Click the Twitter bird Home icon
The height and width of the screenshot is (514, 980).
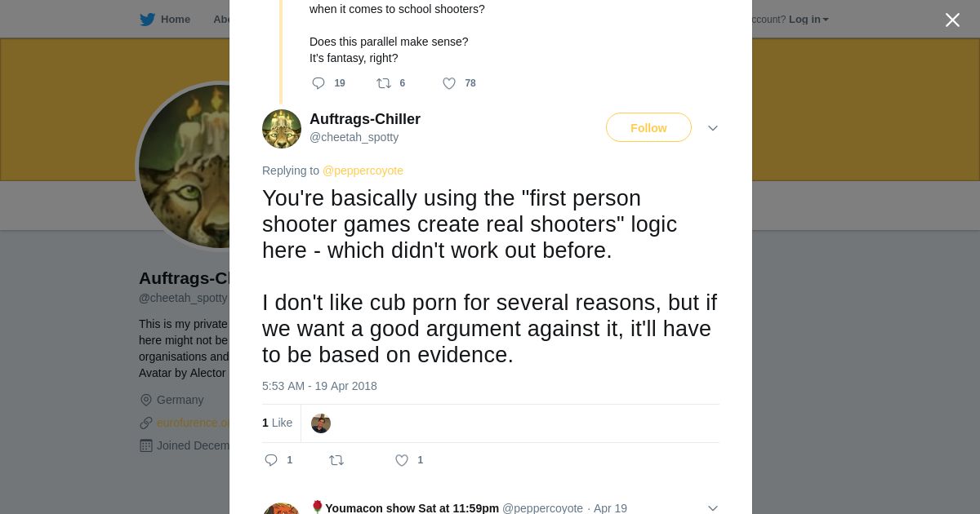pyautogui.click(x=147, y=20)
